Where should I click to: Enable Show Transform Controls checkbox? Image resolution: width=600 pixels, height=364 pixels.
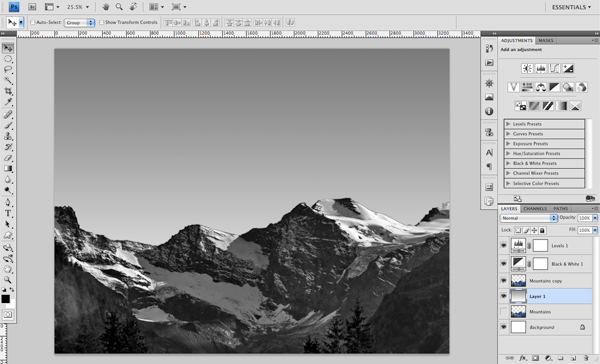pyautogui.click(x=101, y=23)
